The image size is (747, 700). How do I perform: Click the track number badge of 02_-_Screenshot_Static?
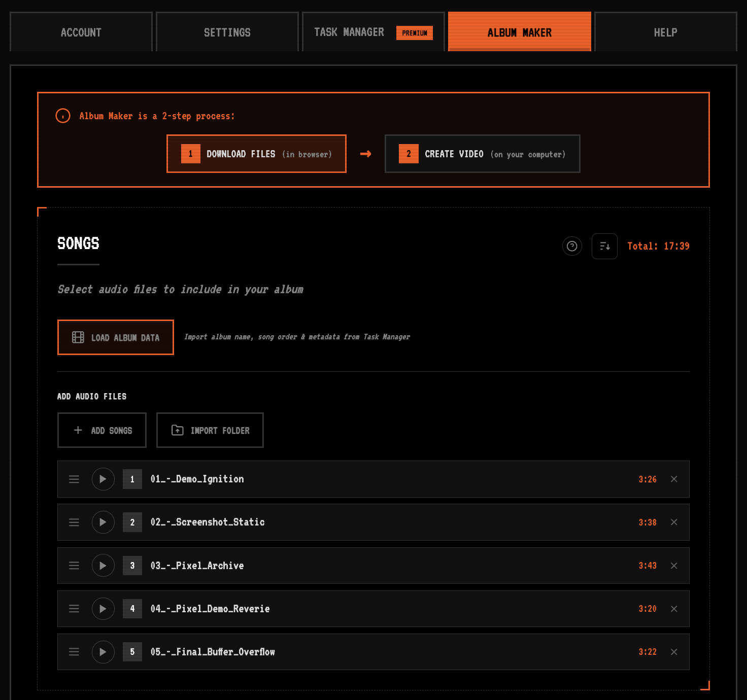pos(132,522)
